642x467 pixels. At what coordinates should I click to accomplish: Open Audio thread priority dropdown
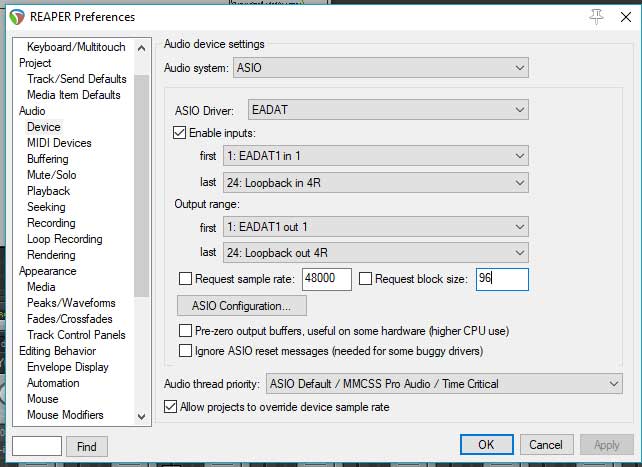click(x=444, y=384)
